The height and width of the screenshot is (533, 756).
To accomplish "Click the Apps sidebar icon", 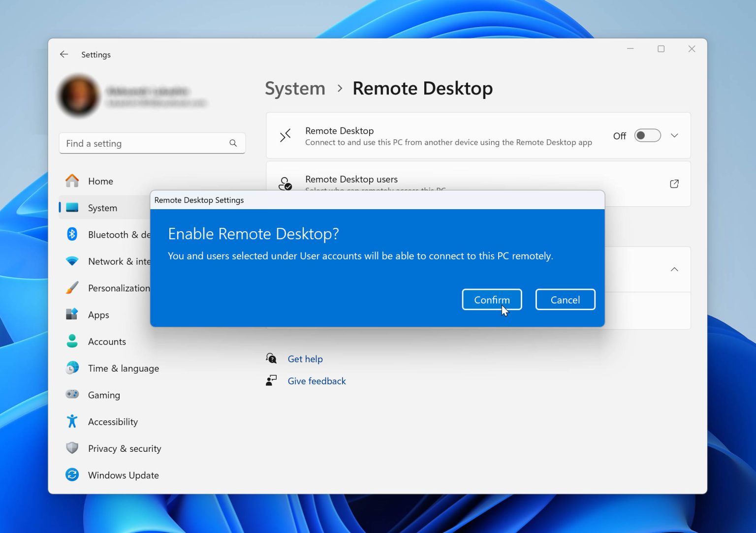I will point(72,314).
